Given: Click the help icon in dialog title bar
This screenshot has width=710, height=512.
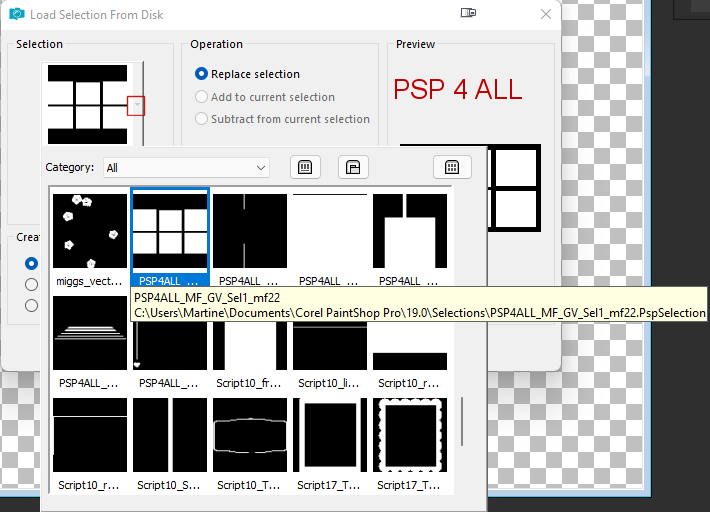Looking at the screenshot, I should 468,14.
